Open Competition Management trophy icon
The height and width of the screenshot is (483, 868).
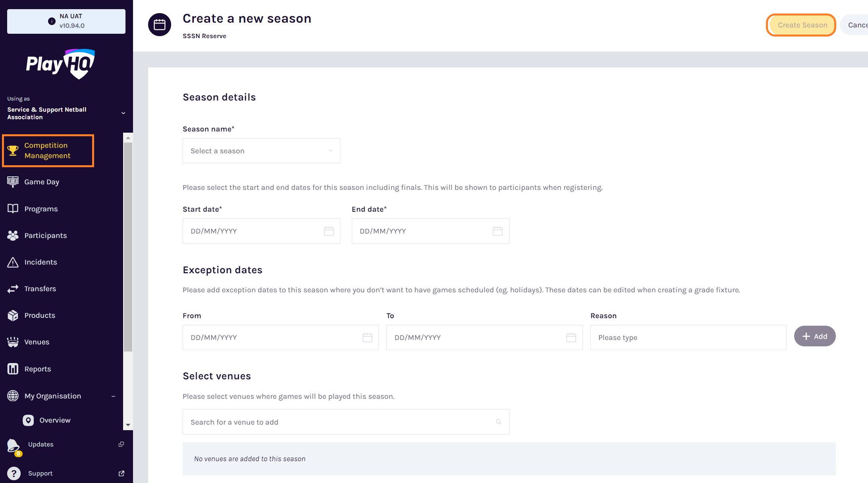[x=13, y=151]
